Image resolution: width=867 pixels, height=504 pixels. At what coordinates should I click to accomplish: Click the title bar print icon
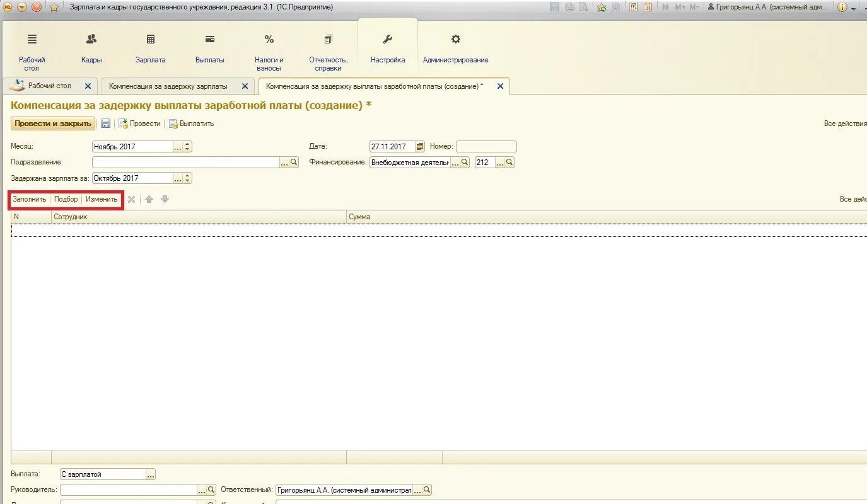(x=569, y=7)
